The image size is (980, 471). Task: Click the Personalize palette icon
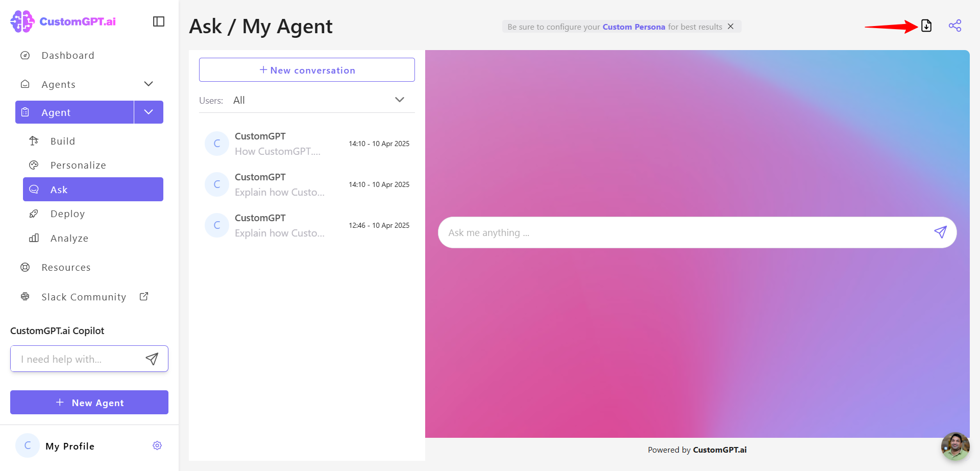[34, 165]
